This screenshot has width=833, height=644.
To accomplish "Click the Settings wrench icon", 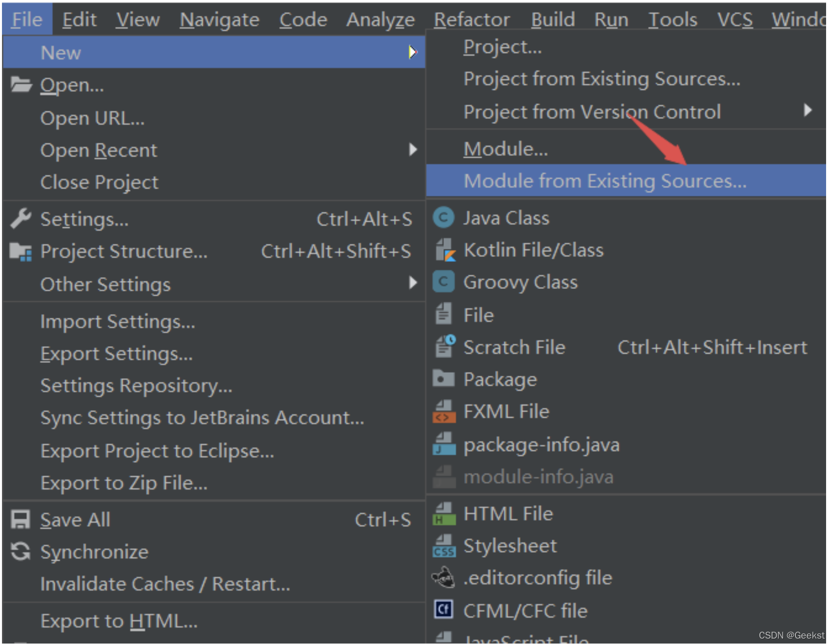I will [x=21, y=218].
